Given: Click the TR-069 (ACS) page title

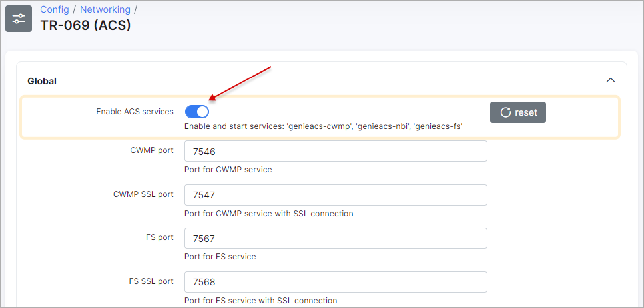Looking at the screenshot, I should click(85, 25).
